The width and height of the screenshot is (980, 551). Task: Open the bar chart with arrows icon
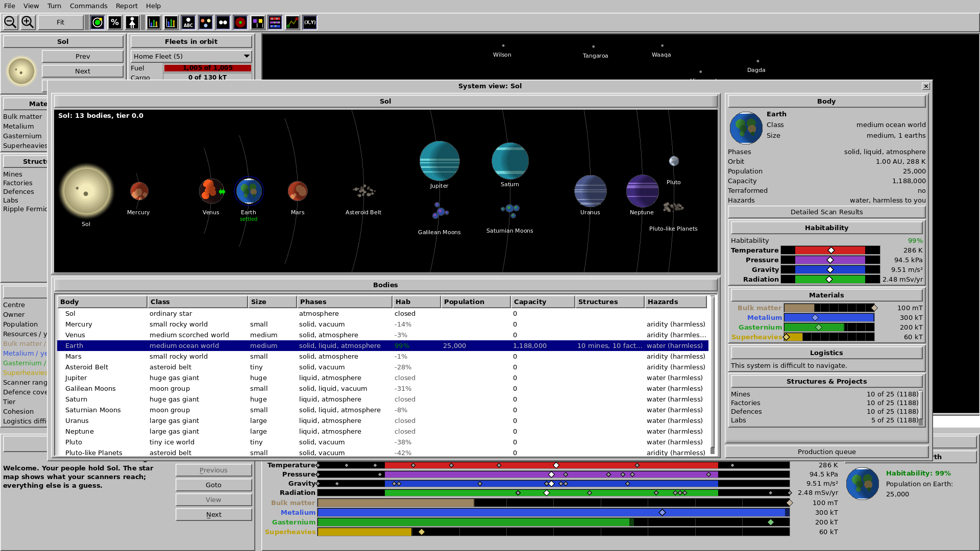tap(171, 22)
